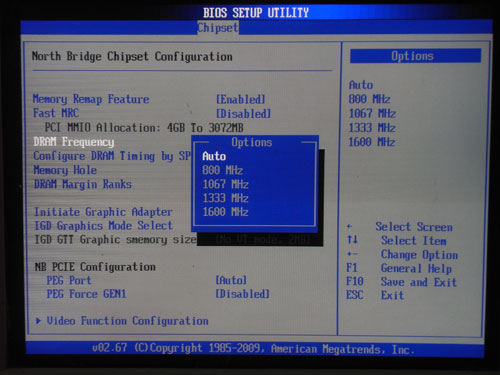Select the DRAM Margin Ranks item

(x=83, y=184)
